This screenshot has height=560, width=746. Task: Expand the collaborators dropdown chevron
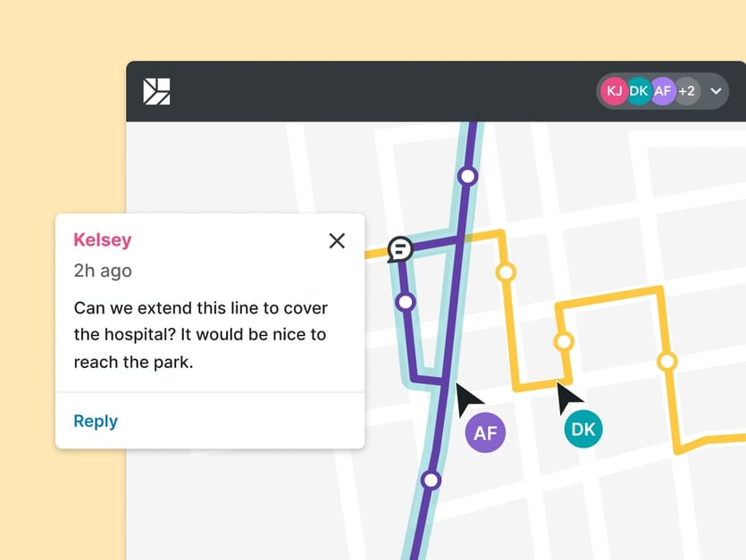click(x=716, y=91)
